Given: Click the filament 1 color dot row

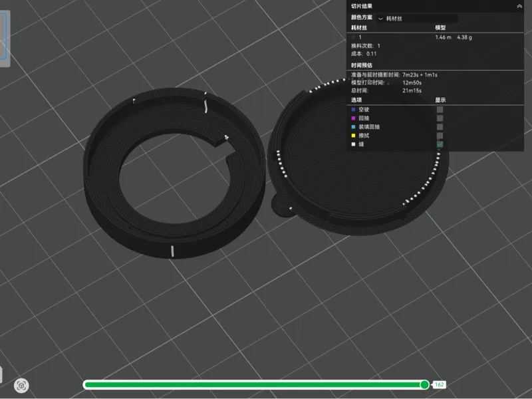Looking at the screenshot, I should pyautogui.click(x=356, y=37).
